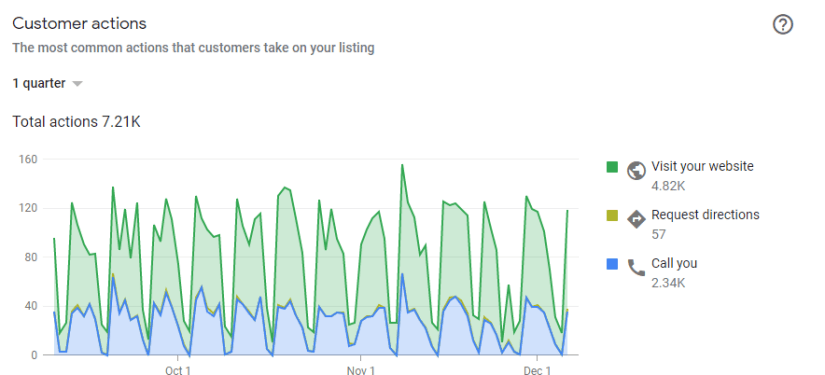The width and height of the screenshot is (825, 375).
Task: Click the Total actions 7.21K text
Action: pyautogui.click(x=76, y=122)
